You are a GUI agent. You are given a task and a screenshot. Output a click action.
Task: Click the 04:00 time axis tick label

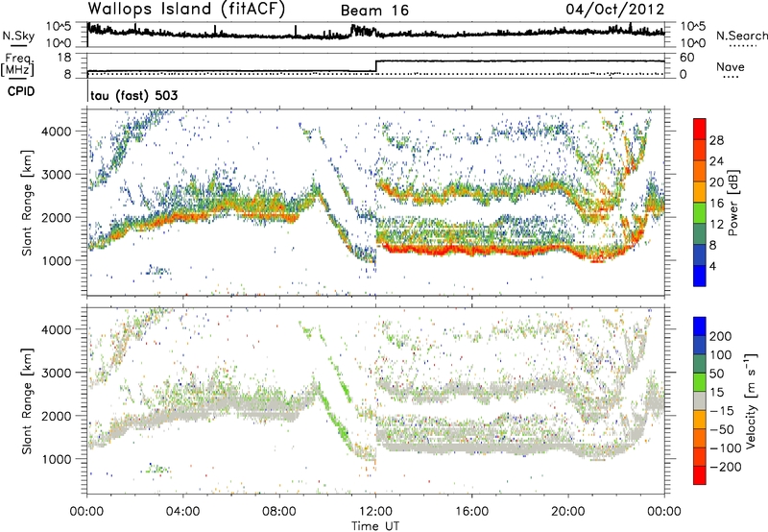coord(183,512)
